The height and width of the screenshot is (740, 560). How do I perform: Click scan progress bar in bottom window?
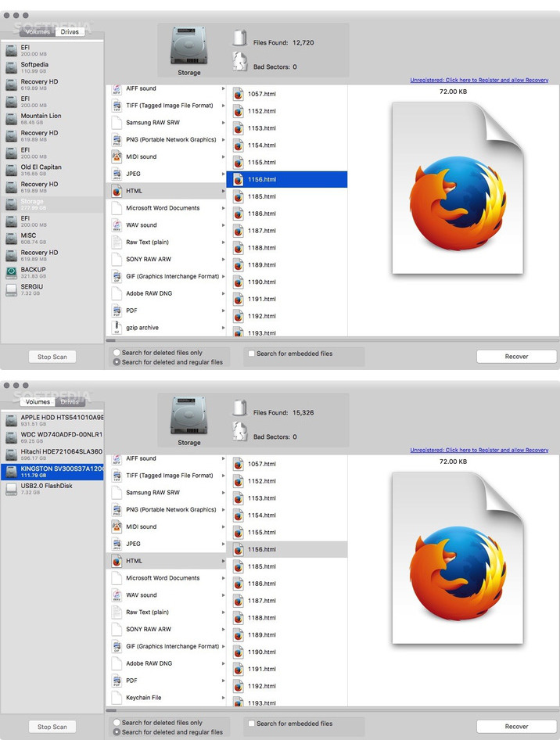(x=332, y=709)
